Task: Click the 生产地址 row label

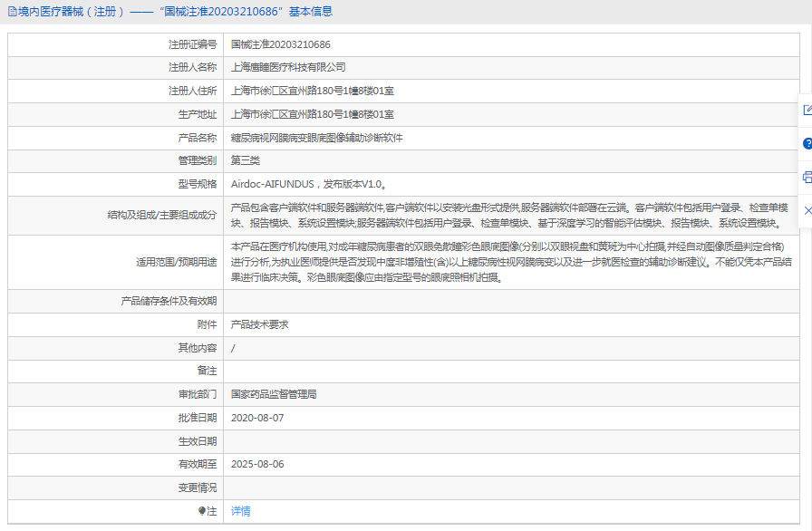Action: [197, 114]
